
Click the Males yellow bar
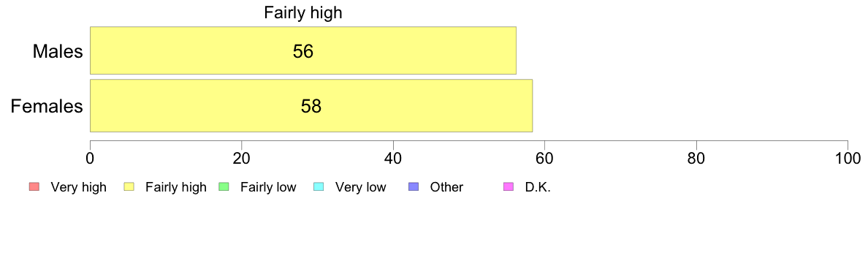pos(302,50)
